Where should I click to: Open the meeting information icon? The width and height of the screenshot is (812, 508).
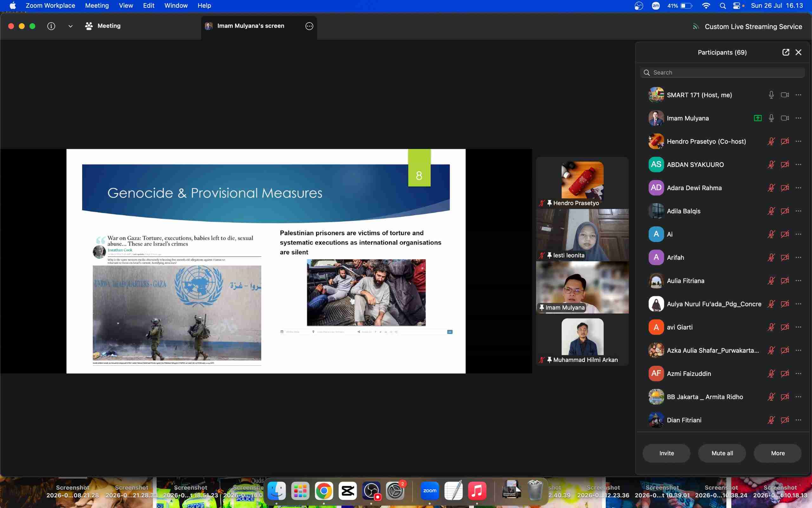coord(51,26)
